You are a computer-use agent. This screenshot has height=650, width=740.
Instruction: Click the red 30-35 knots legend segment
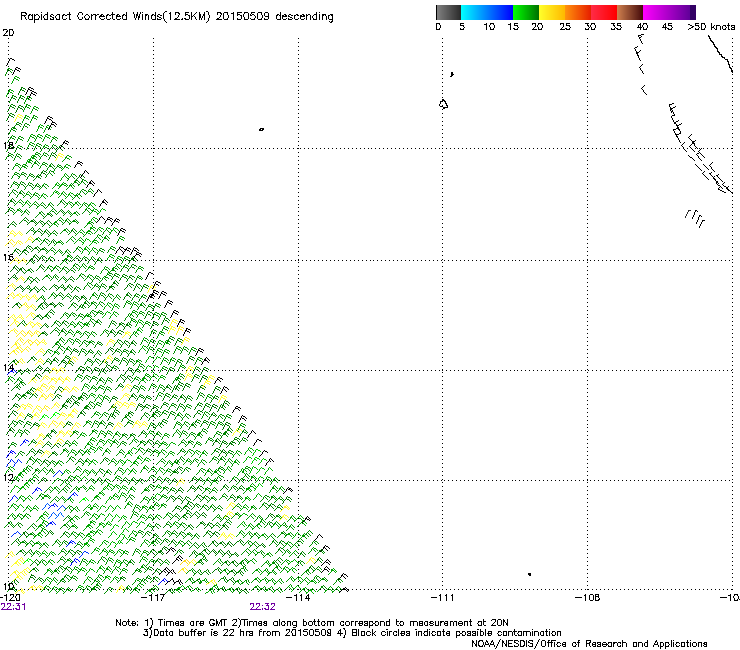[604, 12]
